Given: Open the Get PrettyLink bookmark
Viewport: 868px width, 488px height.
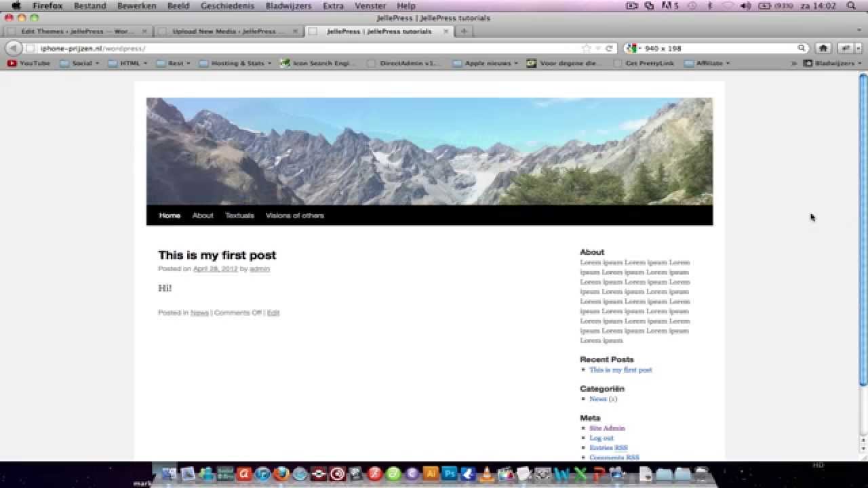Looking at the screenshot, I should point(643,63).
